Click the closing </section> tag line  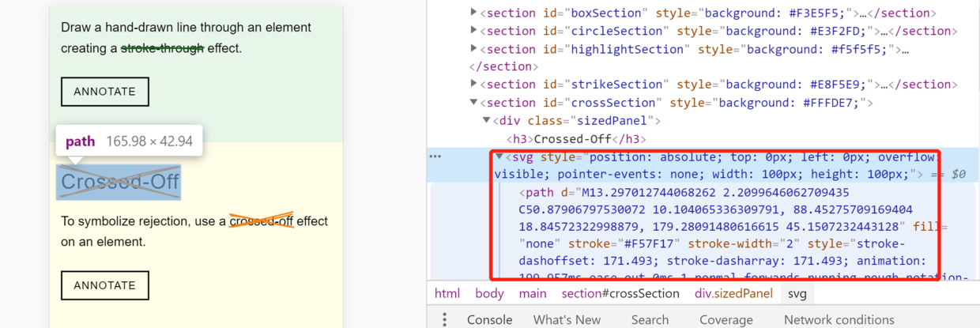(x=503, y=66)
